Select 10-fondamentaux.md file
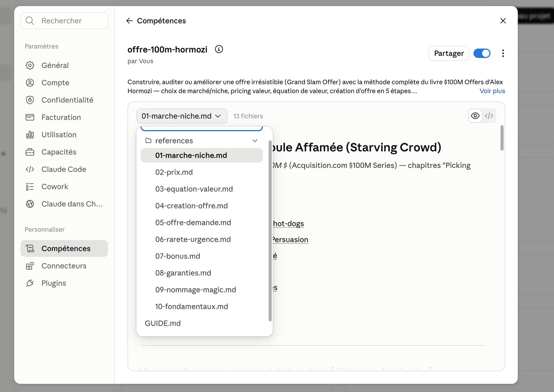Image resolution: width=554 pixels, height=392 pixels. (201, 306)
